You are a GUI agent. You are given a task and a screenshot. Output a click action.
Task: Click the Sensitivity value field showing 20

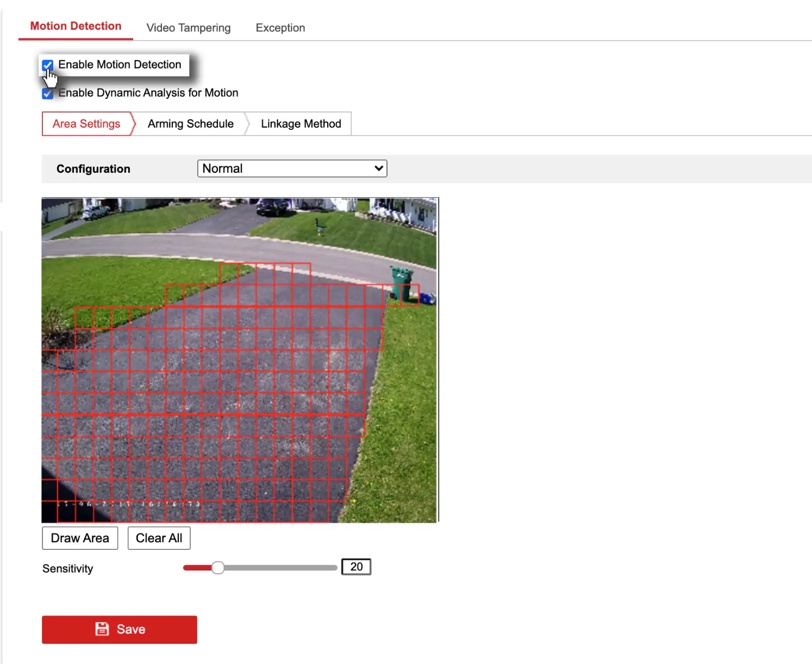(x=357, y=567)
